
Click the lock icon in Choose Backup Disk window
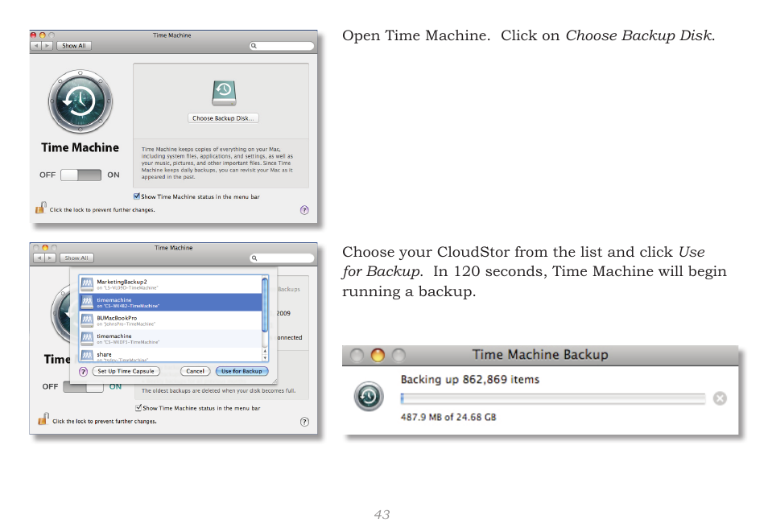click(40, 208)
